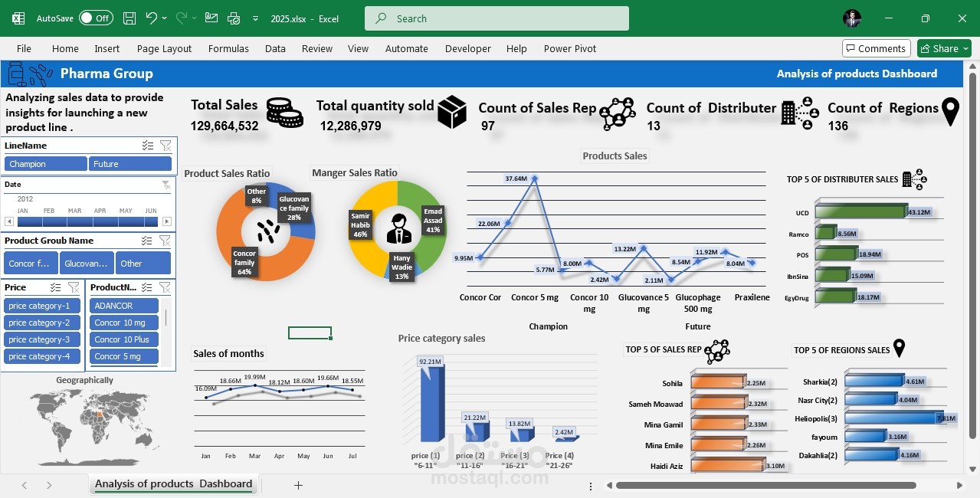Click the Redo icon
The width and height of the screenshot is (980, 498).
pyautogui.click(x=182, y=18)
